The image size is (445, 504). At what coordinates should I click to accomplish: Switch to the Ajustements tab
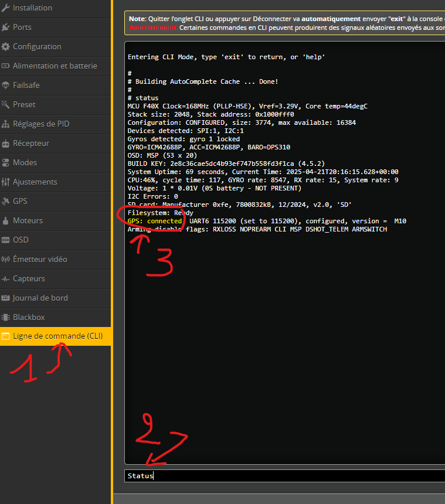(x=35, y=182)
